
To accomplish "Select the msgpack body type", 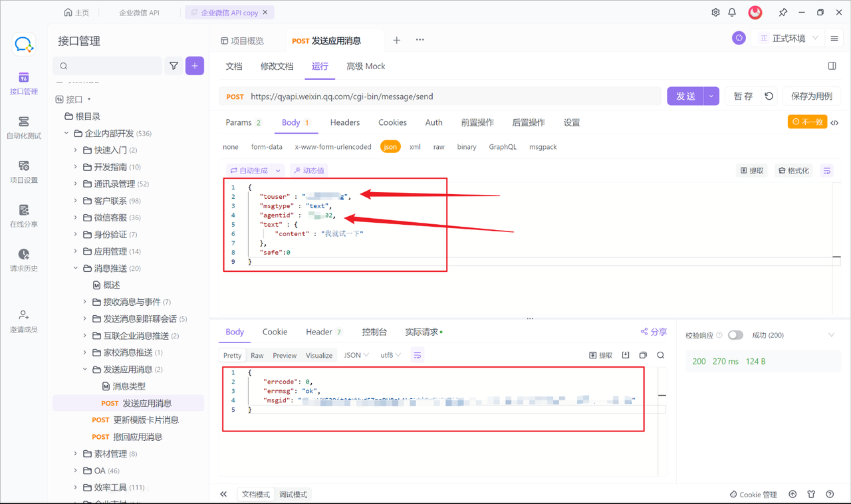I will pyautogui.click(x=543, y=147).
